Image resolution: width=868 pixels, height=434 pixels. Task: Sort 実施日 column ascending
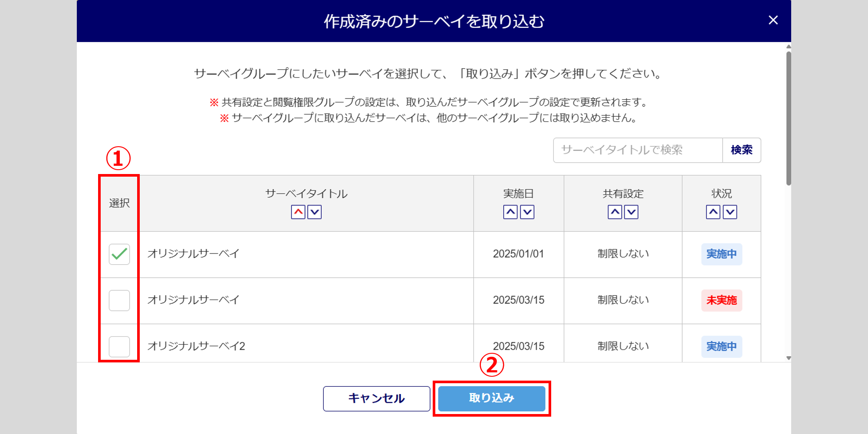click(510, 212)
